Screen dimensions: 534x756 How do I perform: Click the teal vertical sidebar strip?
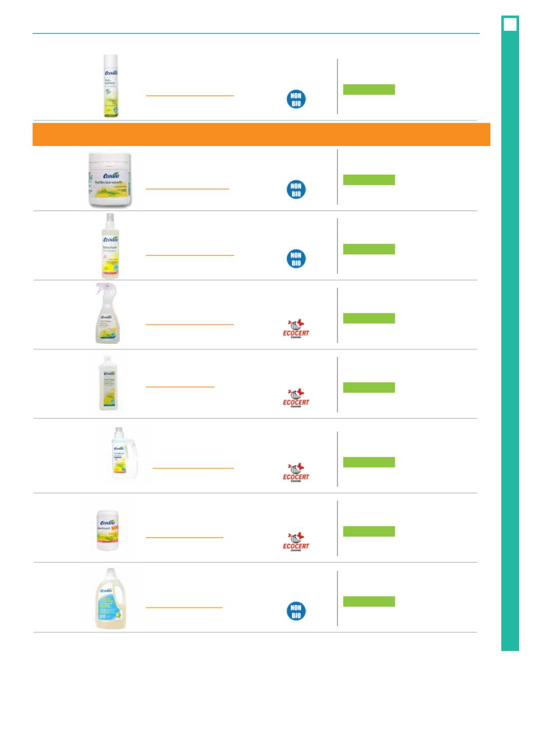pos(510,333)
